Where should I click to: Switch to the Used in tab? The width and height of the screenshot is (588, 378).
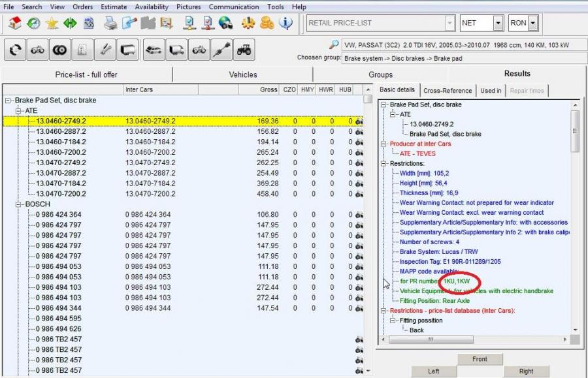point(491,91)
